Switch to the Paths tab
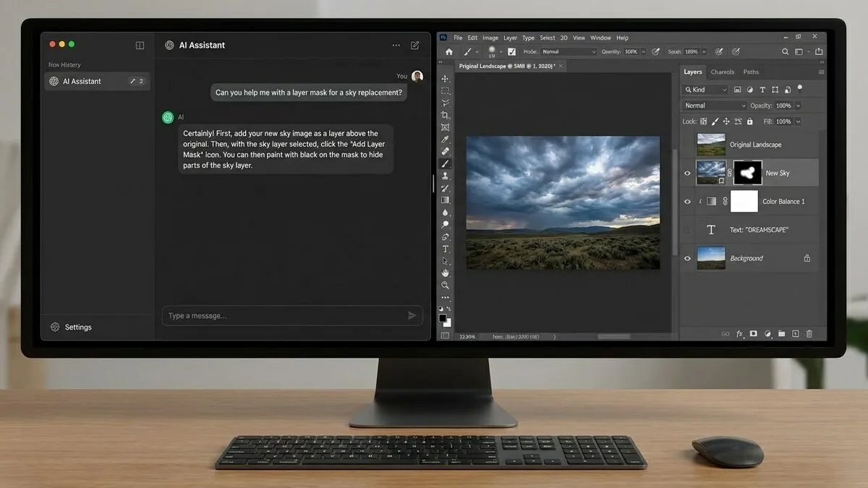868x488 pixels. pyautogui.click(x=751, y=72)
